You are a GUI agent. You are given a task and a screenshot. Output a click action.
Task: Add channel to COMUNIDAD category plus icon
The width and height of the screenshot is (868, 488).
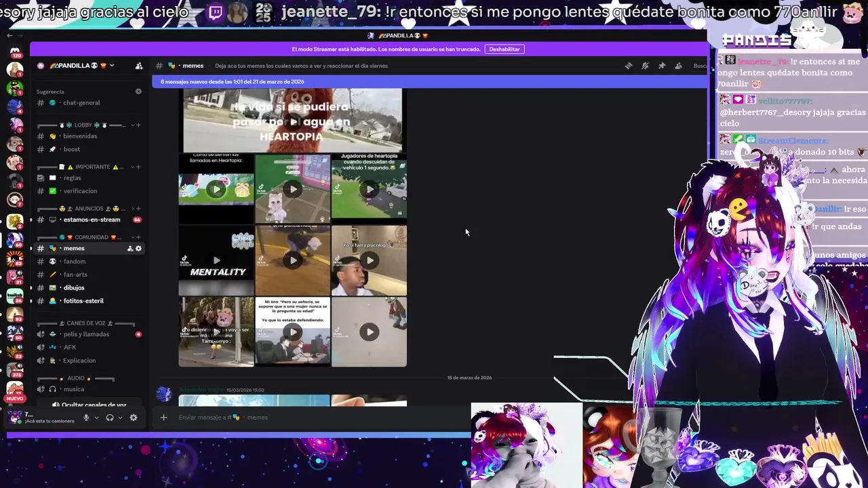(138, 237)
